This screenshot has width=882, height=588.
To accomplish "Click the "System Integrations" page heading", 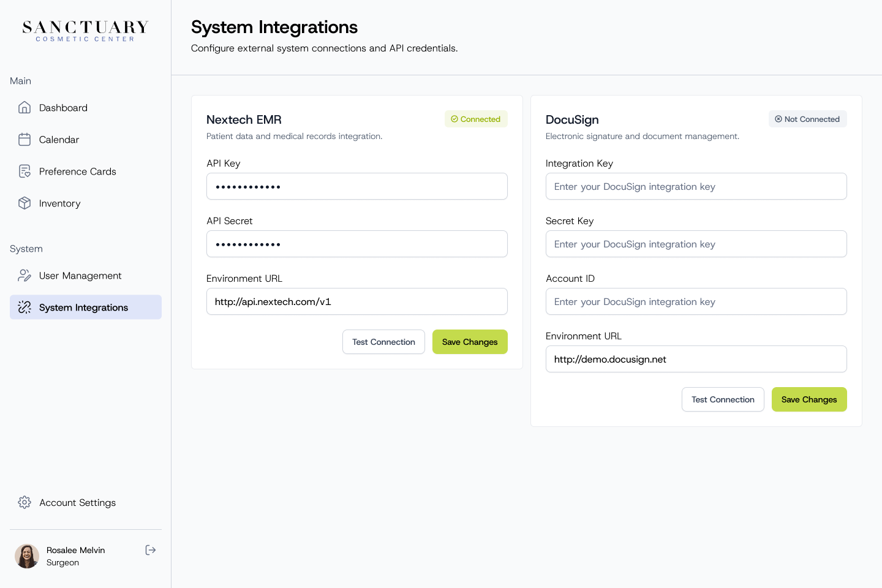I will (274, 27).
